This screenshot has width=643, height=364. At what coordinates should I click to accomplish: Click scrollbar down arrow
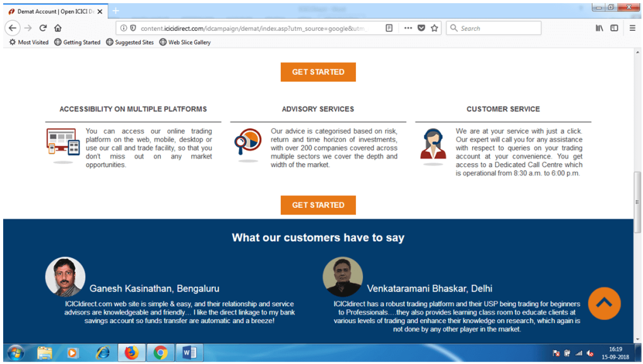tap(637, 340)
